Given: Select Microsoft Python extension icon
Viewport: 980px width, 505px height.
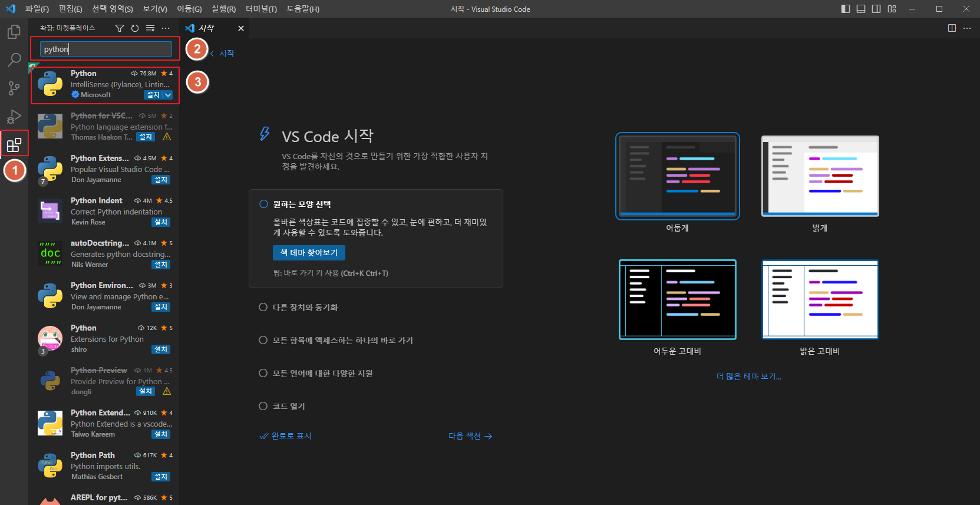Looking at the screenshot, I should [50, 84].
